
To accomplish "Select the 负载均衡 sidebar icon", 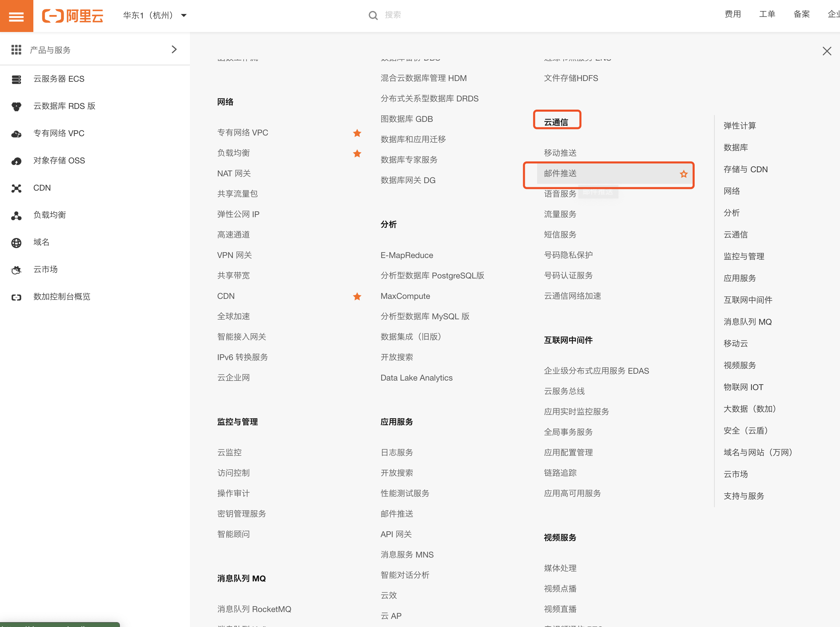I will (x=16, y=215).
